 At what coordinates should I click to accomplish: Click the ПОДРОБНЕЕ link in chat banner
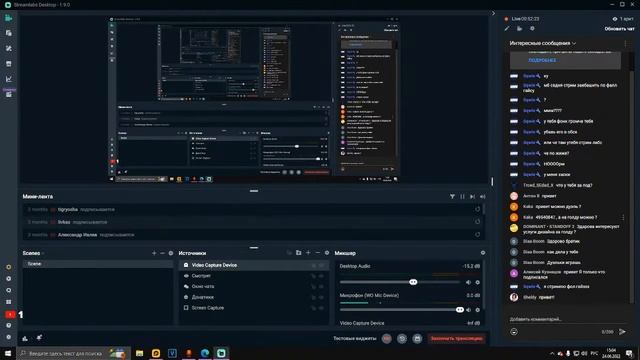pyautogui.click(x=542, y=60)
